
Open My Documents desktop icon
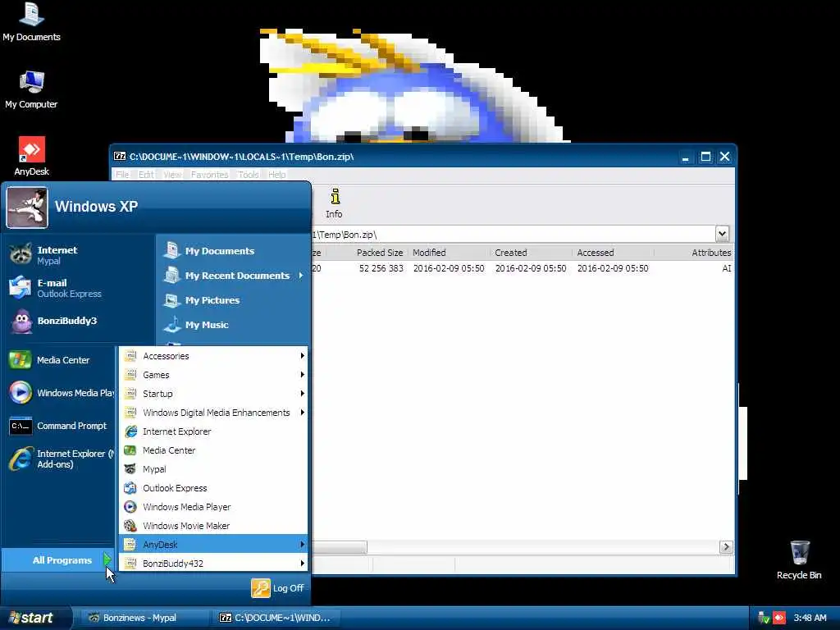coord(31,21)
